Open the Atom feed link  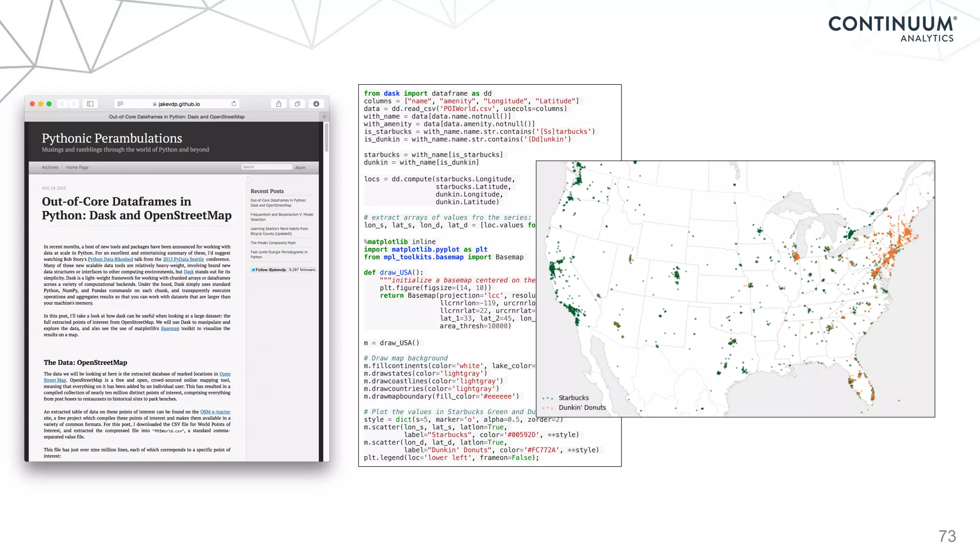click(x=300, y=168)
